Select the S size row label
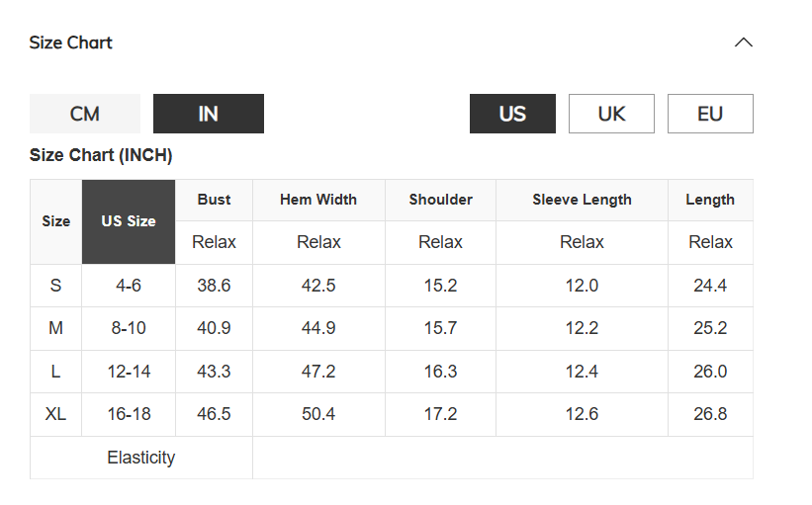Image resolution: width=812 pixels, height=505 pixels. point(56,286)
